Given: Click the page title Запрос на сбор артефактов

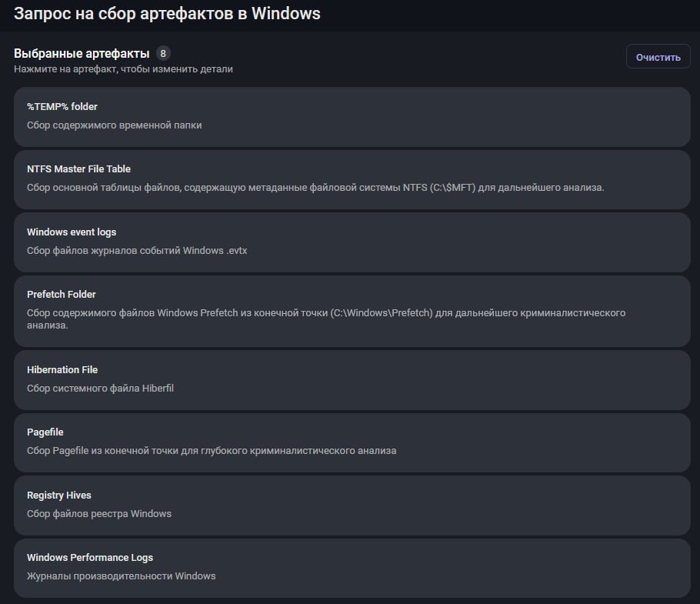Looking at the screenshot, I should click(167, 14).
